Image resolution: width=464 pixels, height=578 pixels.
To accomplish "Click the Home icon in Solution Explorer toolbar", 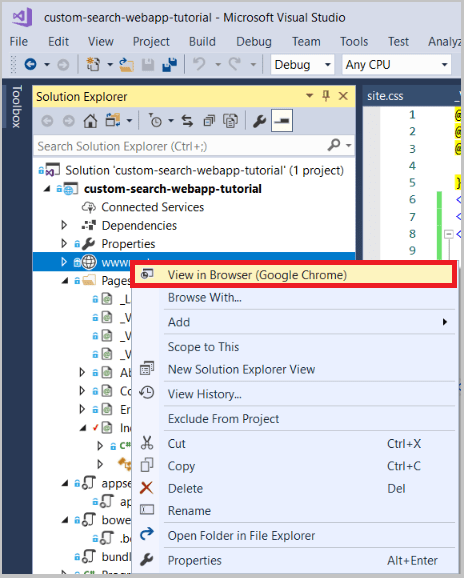I will click(90, 121).
